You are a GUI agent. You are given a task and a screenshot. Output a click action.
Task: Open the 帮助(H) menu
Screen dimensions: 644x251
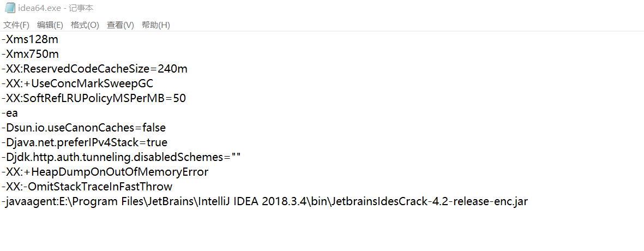pyautogui.click(x=155, y=25)
